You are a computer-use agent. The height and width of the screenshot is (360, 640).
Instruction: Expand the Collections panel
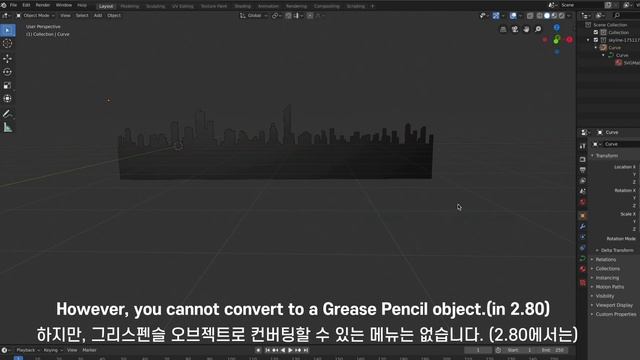click(607, 269)
